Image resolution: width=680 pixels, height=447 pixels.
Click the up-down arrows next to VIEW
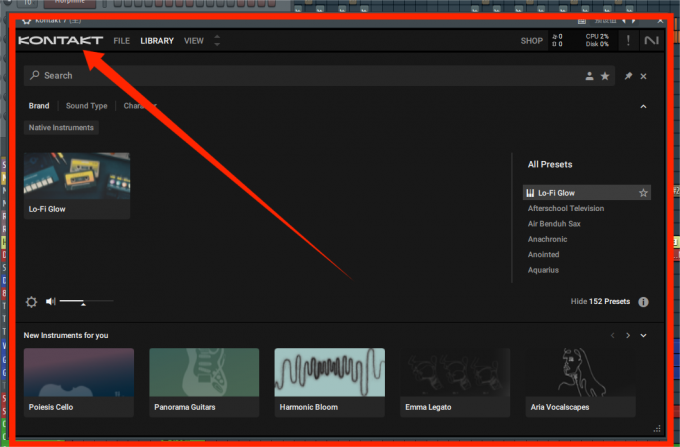[x=217, y=40]
